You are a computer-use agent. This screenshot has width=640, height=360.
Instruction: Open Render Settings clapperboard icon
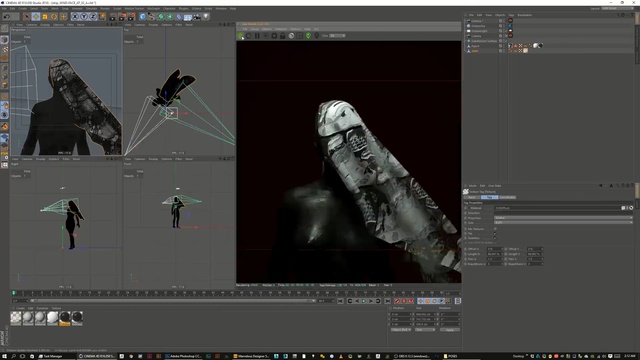click(x=131, y=17)
